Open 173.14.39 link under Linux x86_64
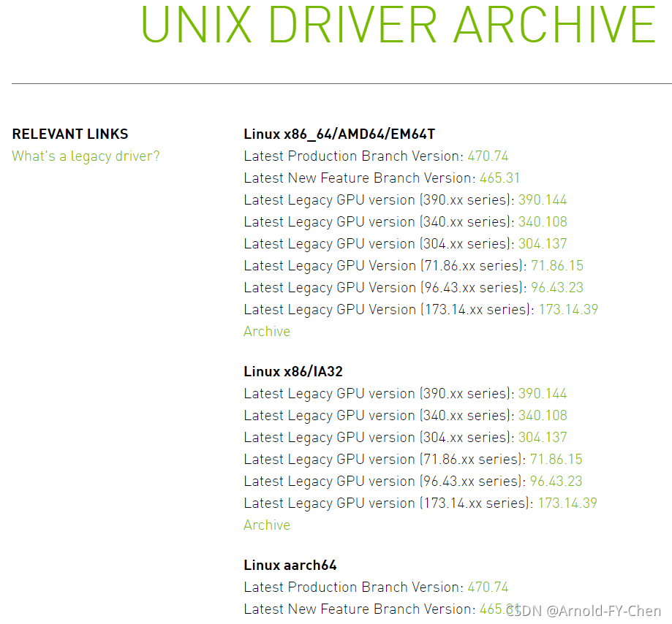Viewport: 672px width, 624px height. 568,309
